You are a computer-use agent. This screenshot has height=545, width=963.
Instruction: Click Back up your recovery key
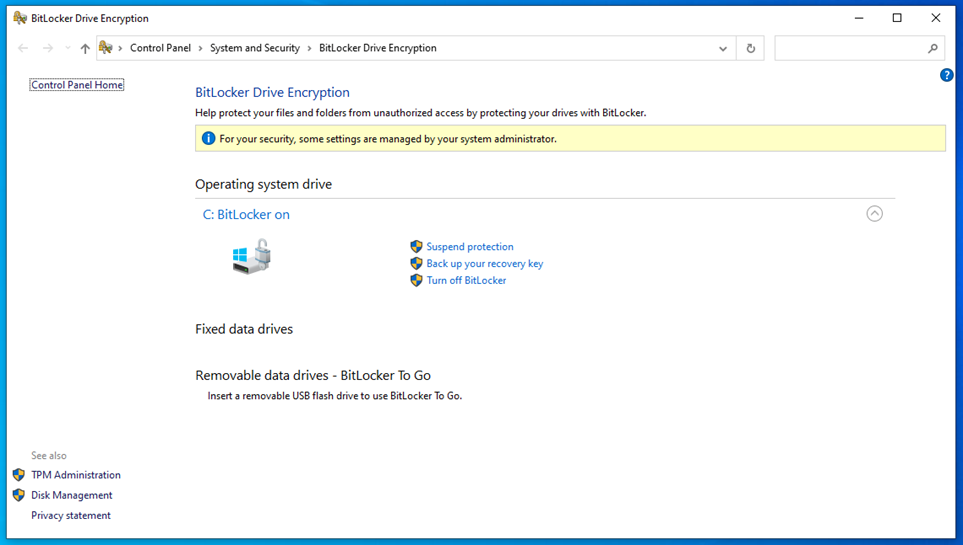(485, 264)
